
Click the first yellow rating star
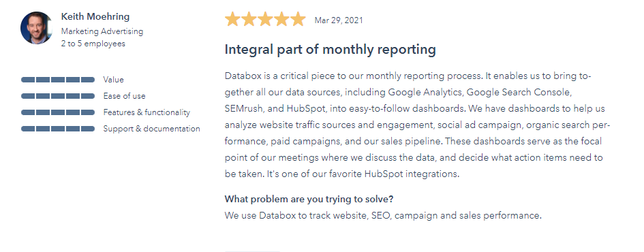tap(232, 19)
